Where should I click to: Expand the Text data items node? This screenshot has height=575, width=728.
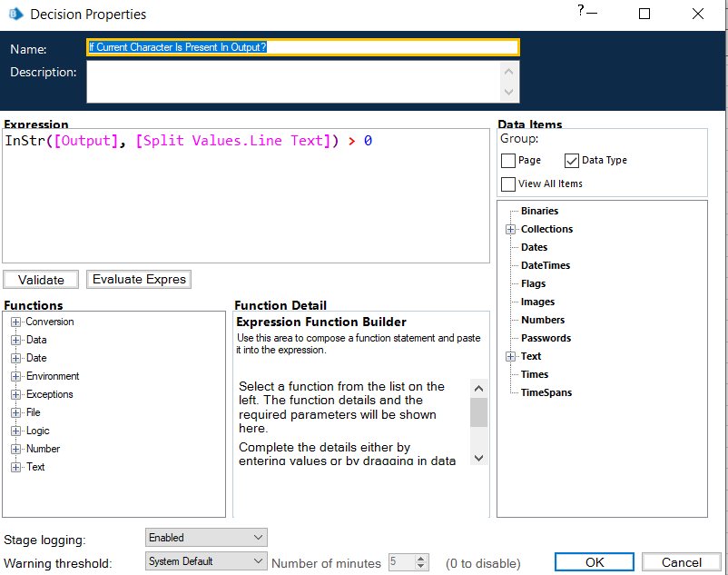tap(510, 356)
